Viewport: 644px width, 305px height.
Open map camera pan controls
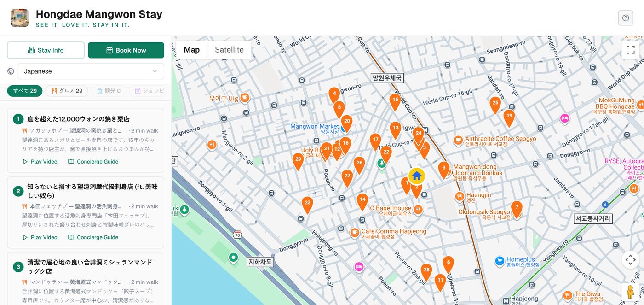coord(630,259)
